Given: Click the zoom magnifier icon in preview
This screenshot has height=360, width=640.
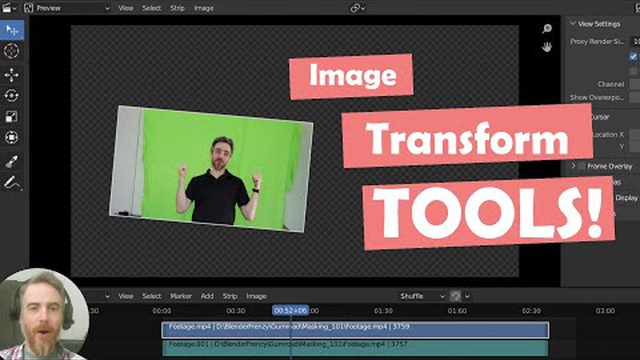Looking at the screenshot, I should (547, 29).
